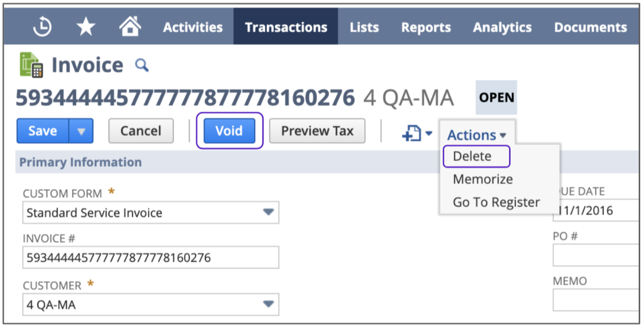Select Go To Register menu entry
Viewport: 644px width, 329px height.
click(x=496, y=202)
